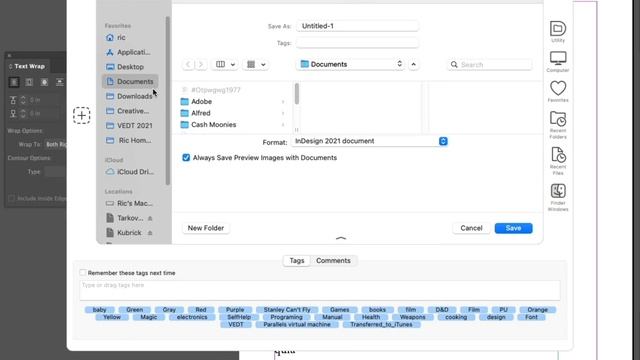Expand the Cash Moonies folder chevron
Image resolution: width=640 pixels, height=360 pixels.
click(283, 124)
